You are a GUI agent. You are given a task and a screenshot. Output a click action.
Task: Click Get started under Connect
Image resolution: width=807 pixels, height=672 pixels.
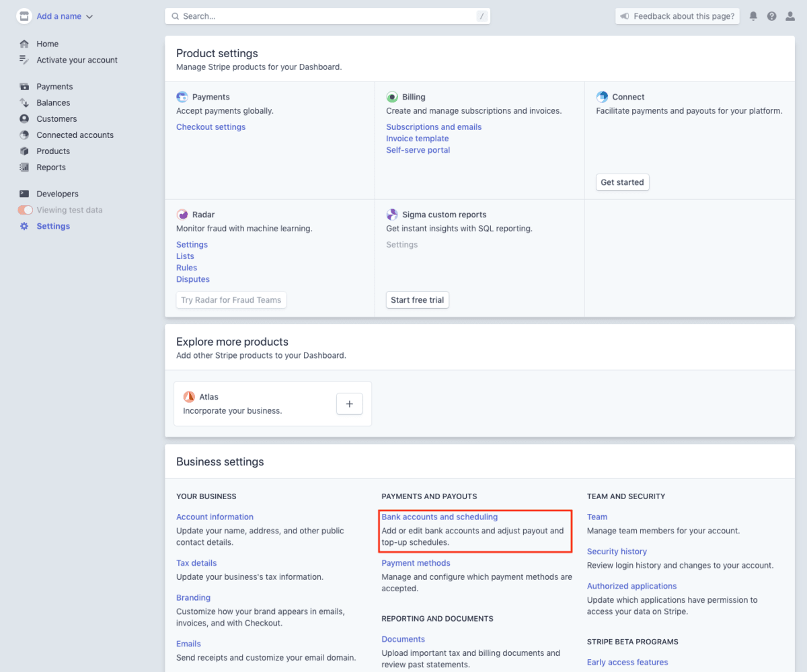click(622, 182)
